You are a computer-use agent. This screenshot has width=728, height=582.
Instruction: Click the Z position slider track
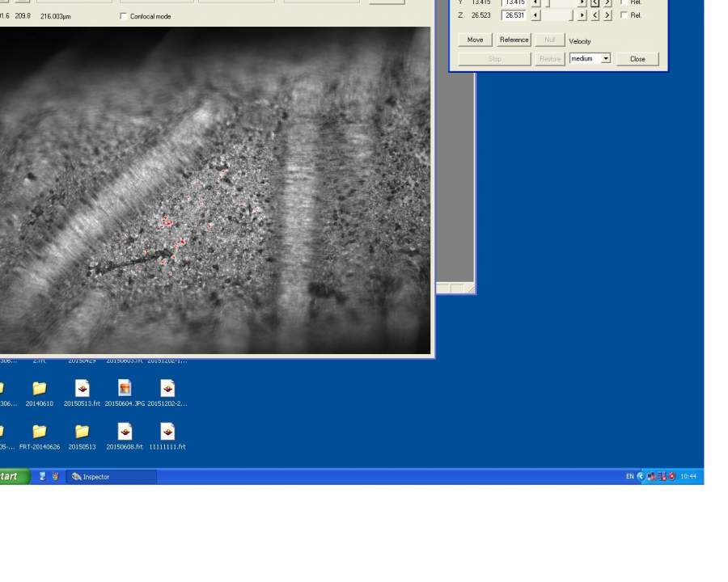[x=559, y=15]
